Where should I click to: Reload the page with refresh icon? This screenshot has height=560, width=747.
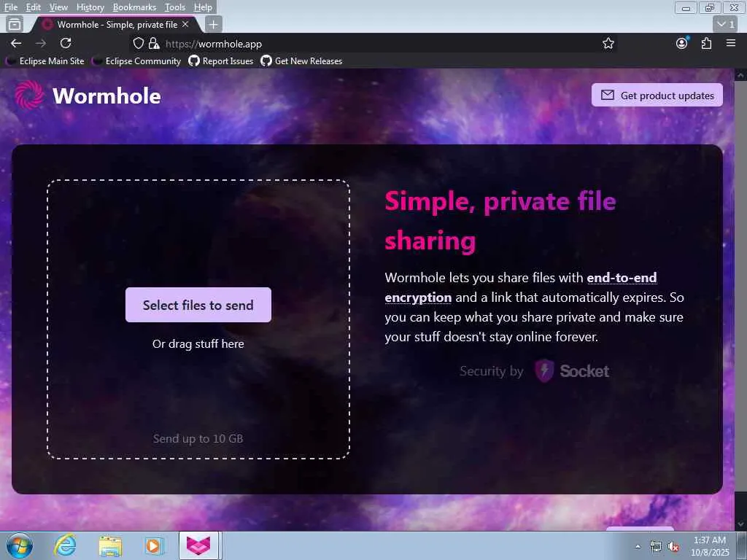(x=66, y=43)
